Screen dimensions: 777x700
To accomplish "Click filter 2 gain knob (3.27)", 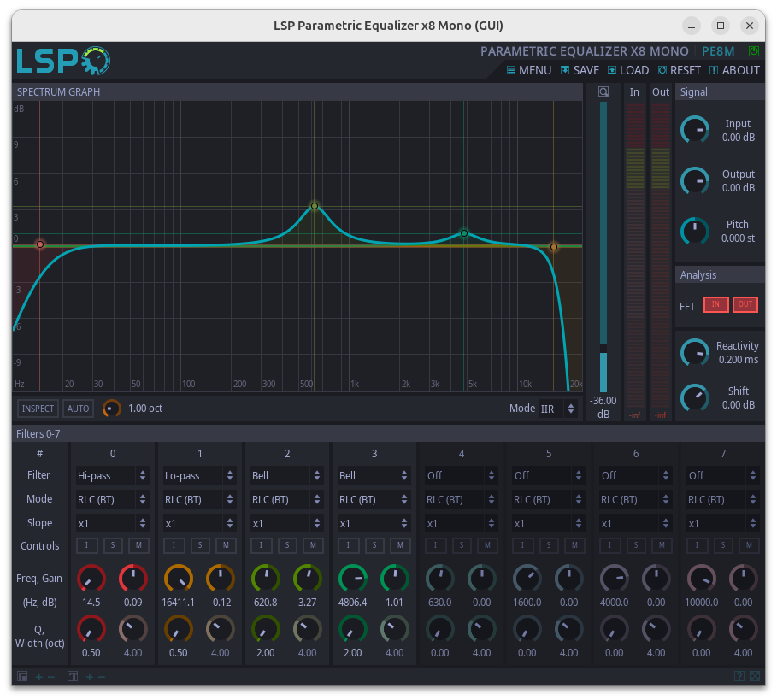I will coord(307,578).
